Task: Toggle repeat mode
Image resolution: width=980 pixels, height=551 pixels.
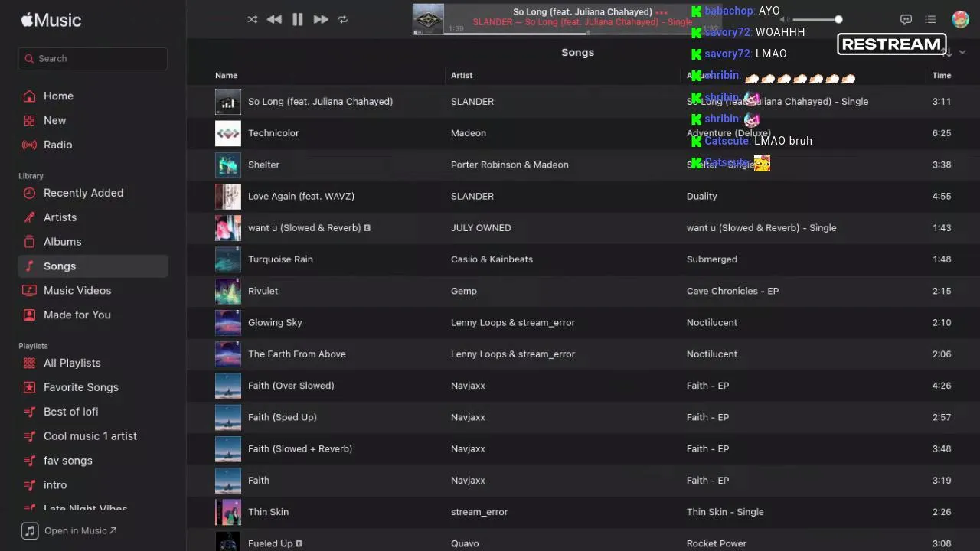Action: (x=343, y=19)
